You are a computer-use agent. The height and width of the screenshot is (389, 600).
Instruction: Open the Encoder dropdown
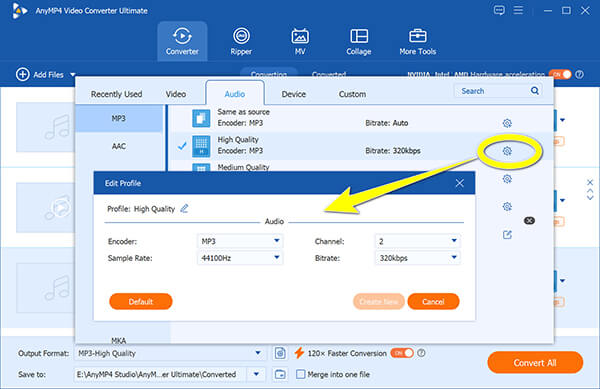click(240, 241)
